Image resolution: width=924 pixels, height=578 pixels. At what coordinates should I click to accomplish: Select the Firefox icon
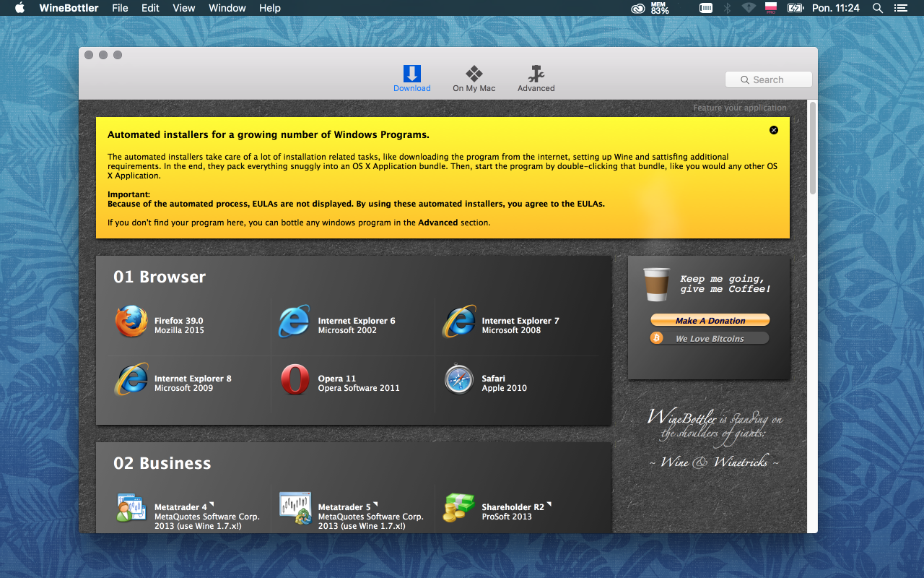point(131,322)
